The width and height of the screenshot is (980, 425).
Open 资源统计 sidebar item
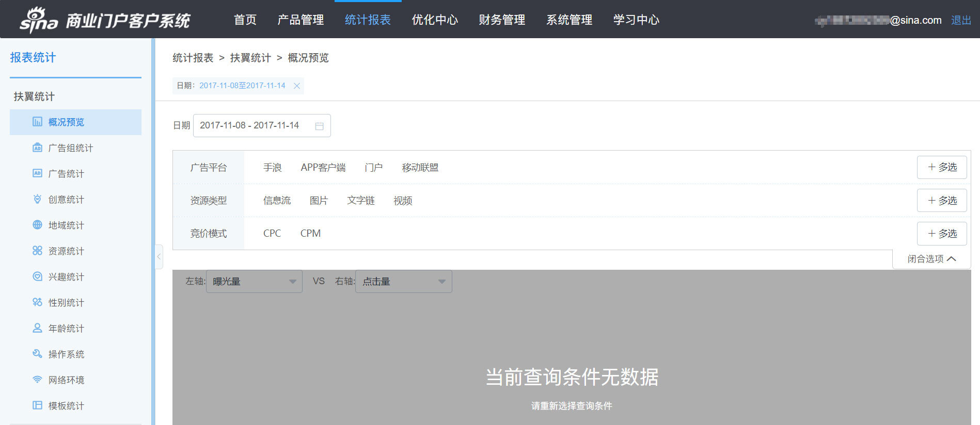click(75, 251)
